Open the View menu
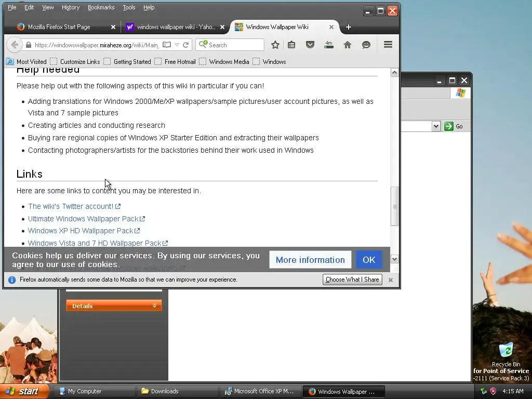Viewport: 532px width, 399px height. pyautogui.click(x=48, y=7)
